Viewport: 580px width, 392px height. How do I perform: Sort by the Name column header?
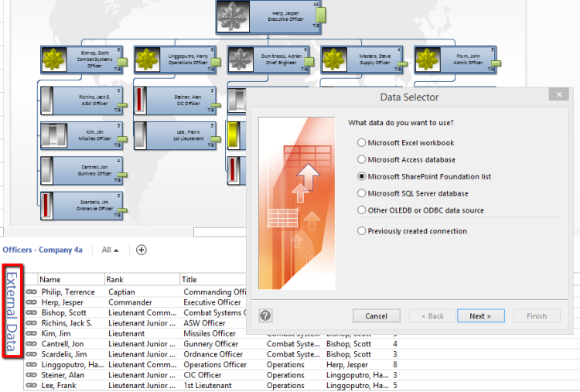(x=71, y=280)
